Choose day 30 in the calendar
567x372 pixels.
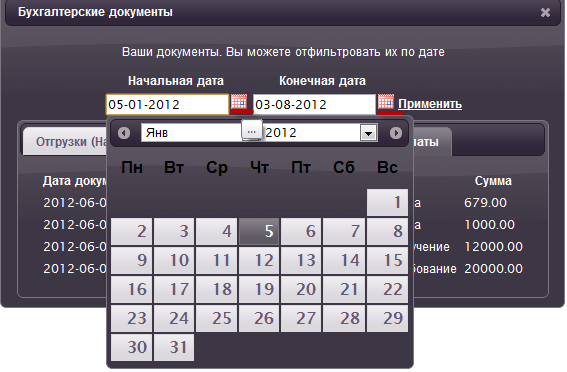[131, 347]
